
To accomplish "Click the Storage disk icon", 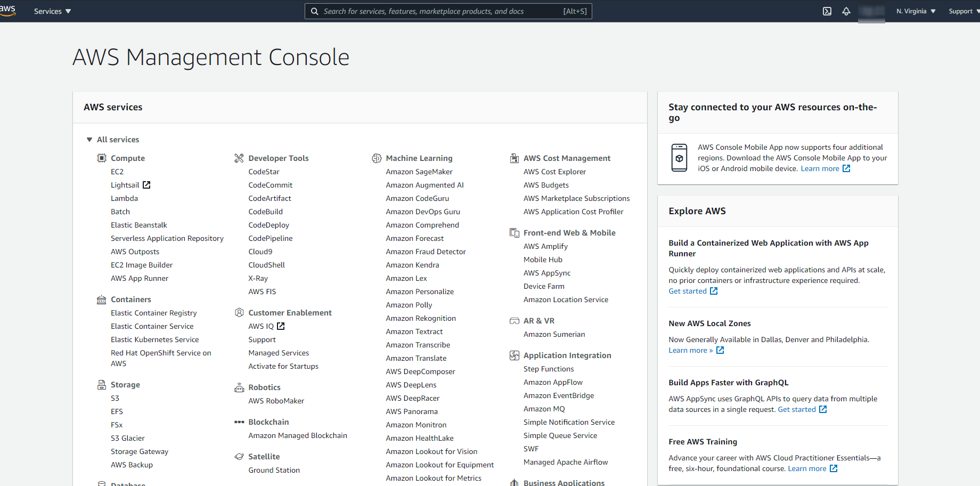I will click(101, 384).
